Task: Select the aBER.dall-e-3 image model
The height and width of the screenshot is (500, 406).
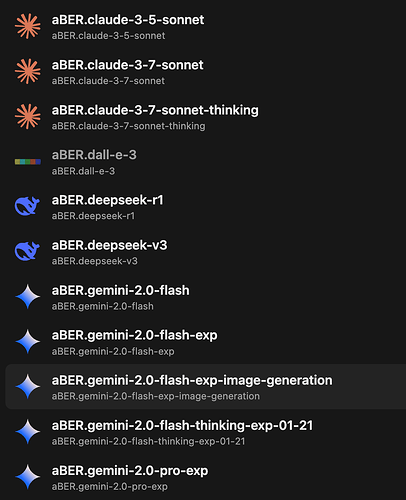Action: [x=206, y=162]
